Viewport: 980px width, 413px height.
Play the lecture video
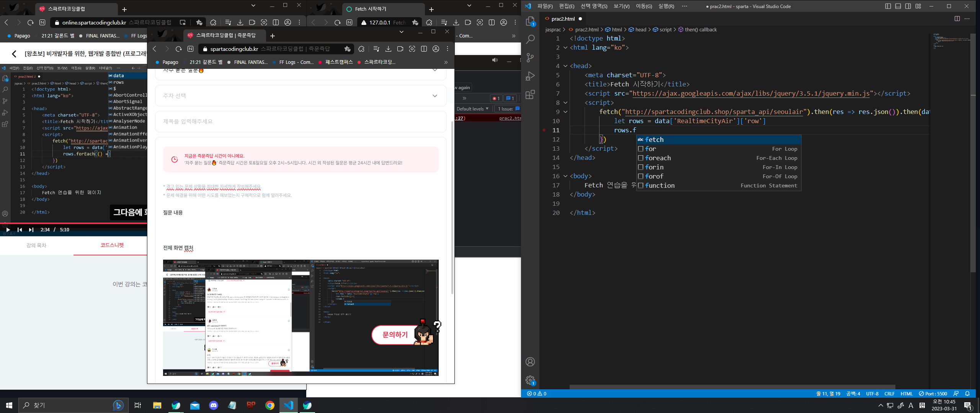[8, 230]
